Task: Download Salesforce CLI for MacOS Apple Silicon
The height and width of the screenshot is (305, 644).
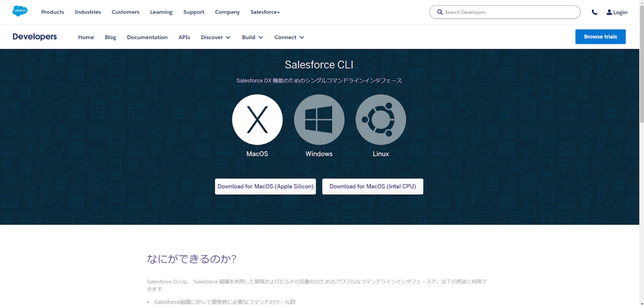Action: 265,186
